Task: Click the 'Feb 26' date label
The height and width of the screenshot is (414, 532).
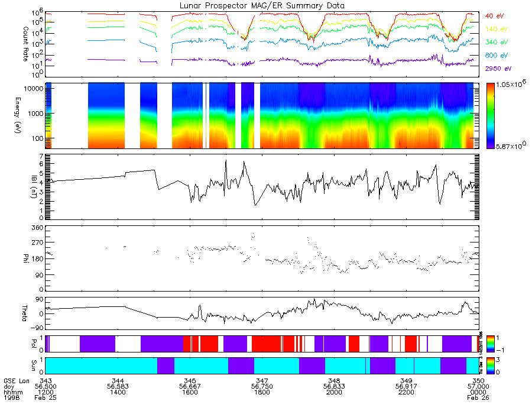Action: tap(478, 397)
